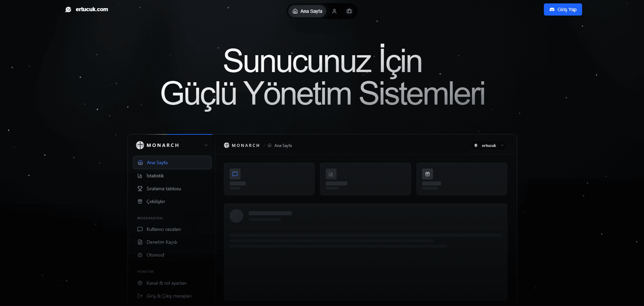The width and height of the screenshot is (644, 306).
Task: Switch to the Ana Sayfa tab in the navbar
Action: point(307,11)
